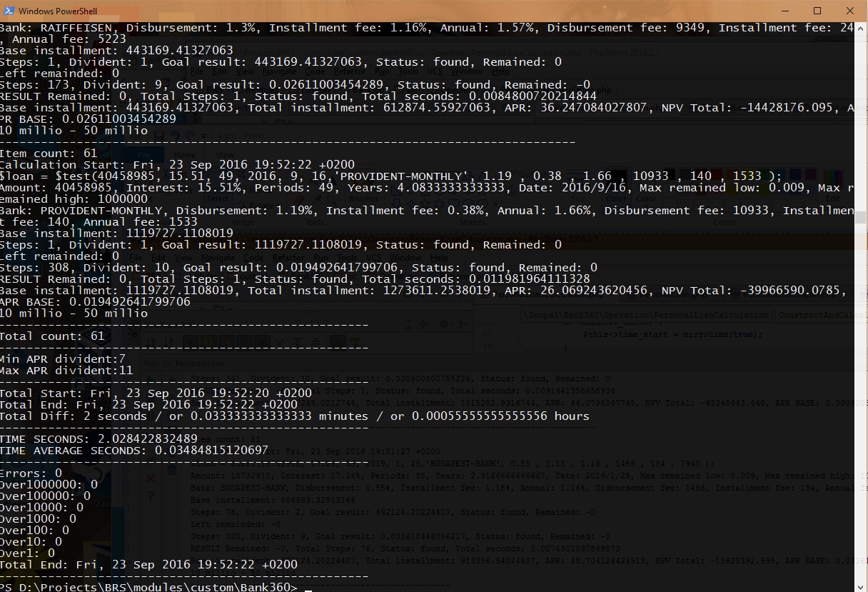Image resolution: width=868 pixels, height=592 pixels.
Task: Click the 'TIME SECONDS: 2.028422832489' line
Action: coord(99,439)
